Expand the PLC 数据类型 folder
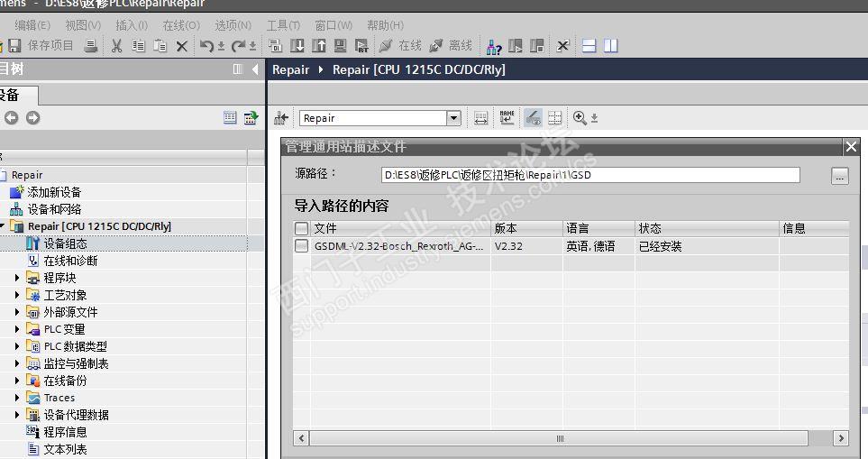This screenshot has width=868, height=459. pos(16,346)
